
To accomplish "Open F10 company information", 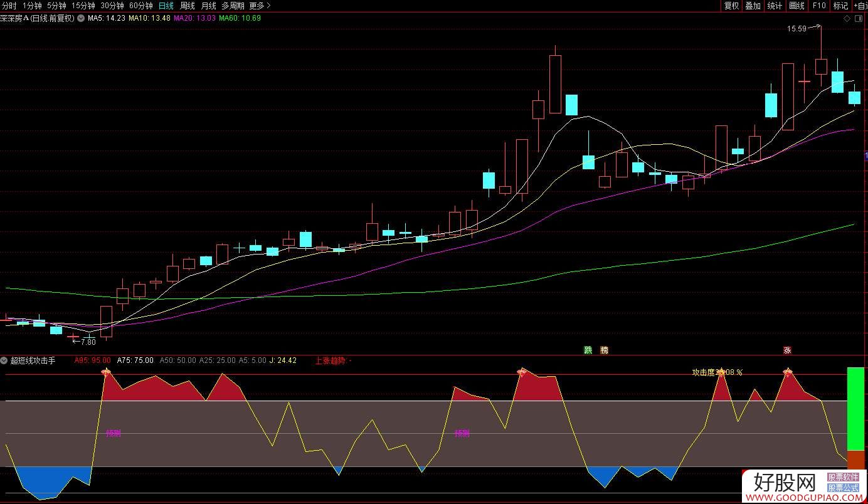I will [819, 6].
